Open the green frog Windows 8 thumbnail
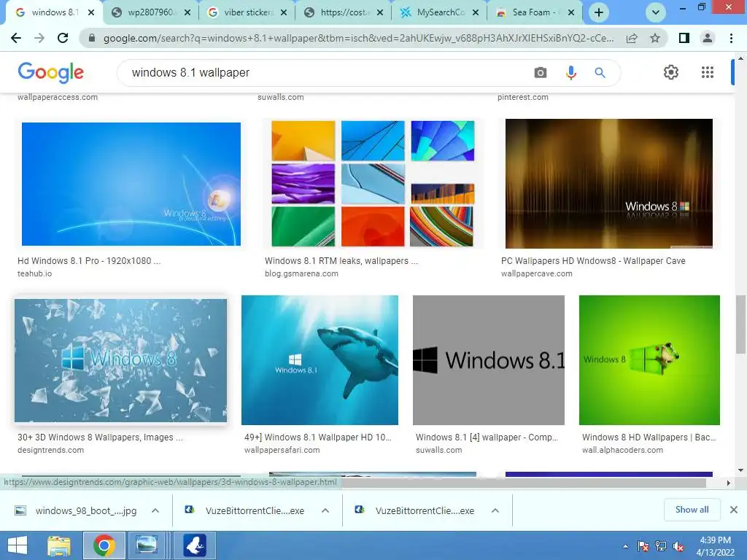Image resolution: width=747 pixels, height=560 pixels. click(x=649, y=360)
